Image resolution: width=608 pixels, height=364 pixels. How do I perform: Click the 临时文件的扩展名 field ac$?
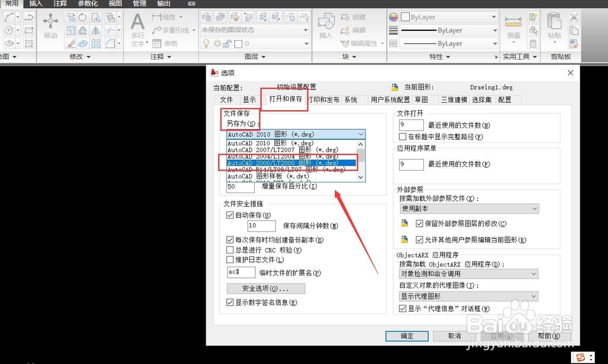pyautogui.click(x=241, y=272)
